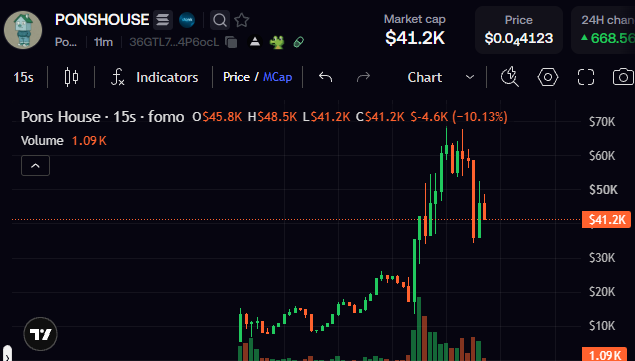The width and height of the screenshot is (635, 361).
Task: Redo the chart action
Action: (x=363, y=77)
